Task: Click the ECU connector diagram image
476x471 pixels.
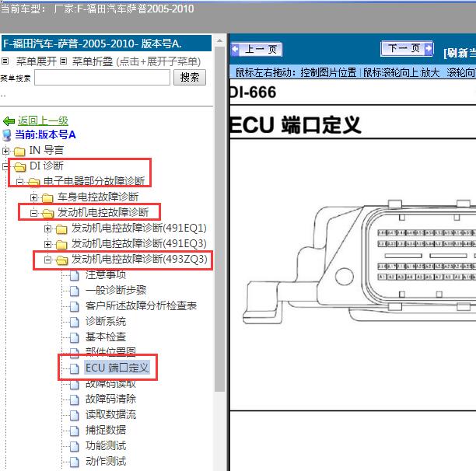Action: pos(359,262)
